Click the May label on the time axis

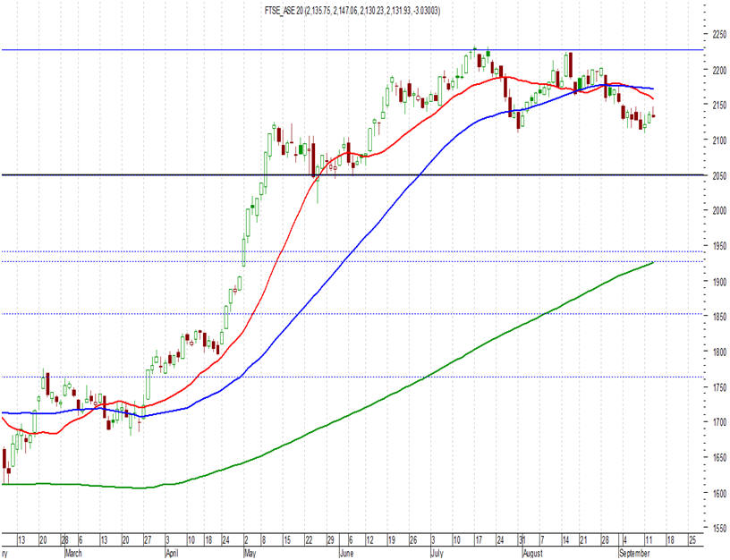250,554
